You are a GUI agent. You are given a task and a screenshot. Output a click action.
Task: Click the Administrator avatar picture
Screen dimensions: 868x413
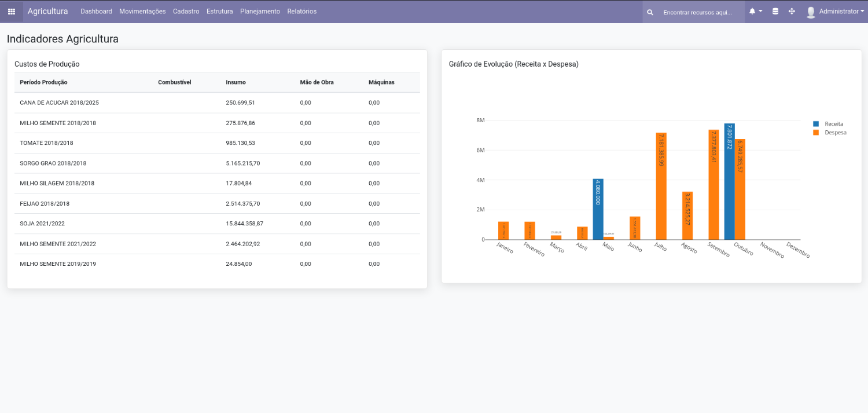point(811,12)
